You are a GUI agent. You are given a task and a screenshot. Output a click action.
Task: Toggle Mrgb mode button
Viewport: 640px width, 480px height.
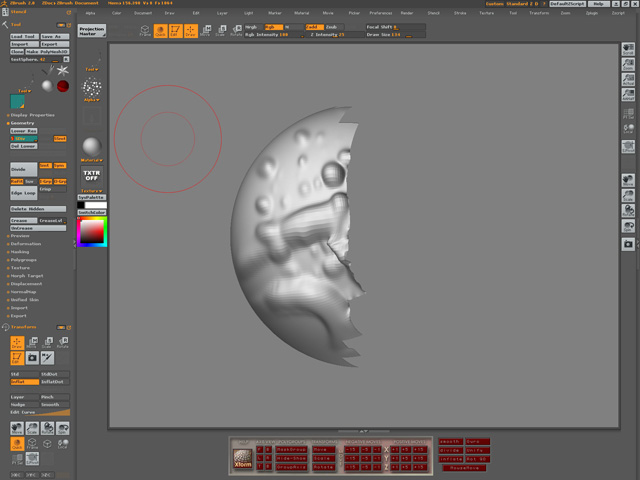[253, 27]
